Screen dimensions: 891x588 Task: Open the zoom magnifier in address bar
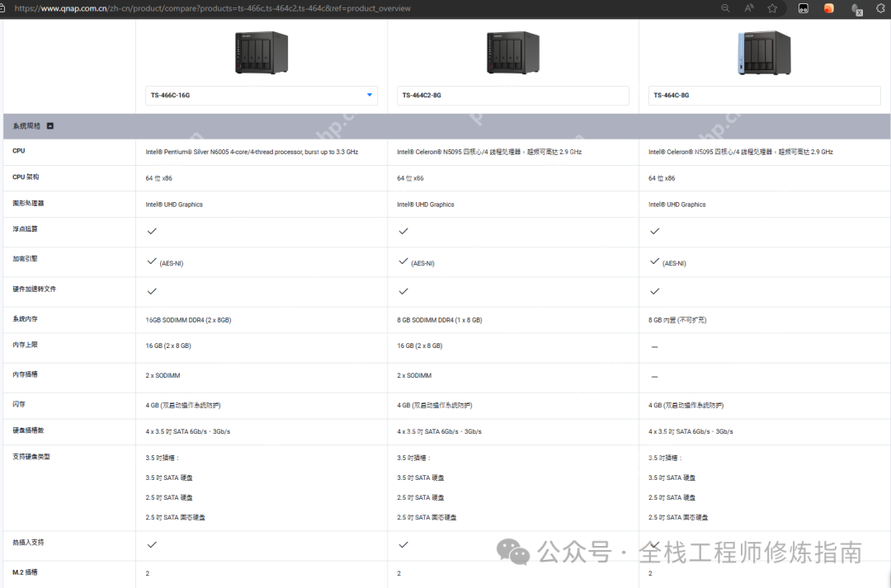pyautogui.click(x=725, y=8)
